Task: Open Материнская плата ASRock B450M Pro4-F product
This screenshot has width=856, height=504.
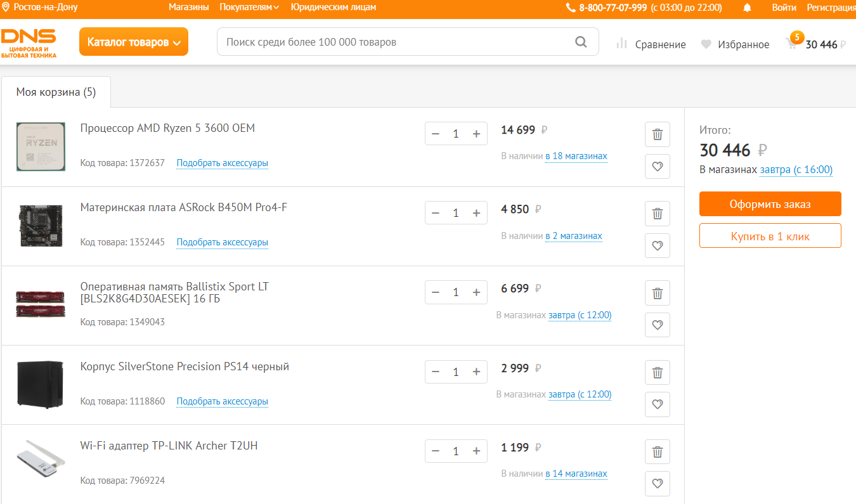Action: coord(184,208)
